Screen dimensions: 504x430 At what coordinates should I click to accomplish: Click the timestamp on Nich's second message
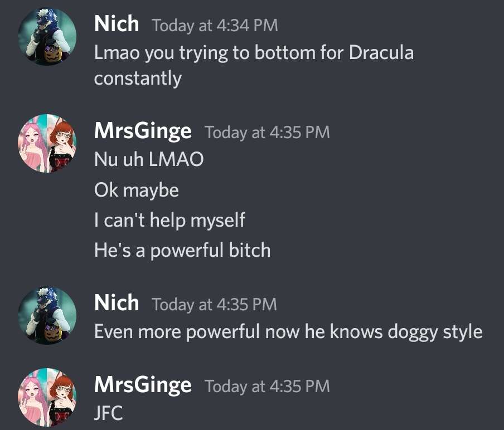pyautogui.click(x=214, y=304)
